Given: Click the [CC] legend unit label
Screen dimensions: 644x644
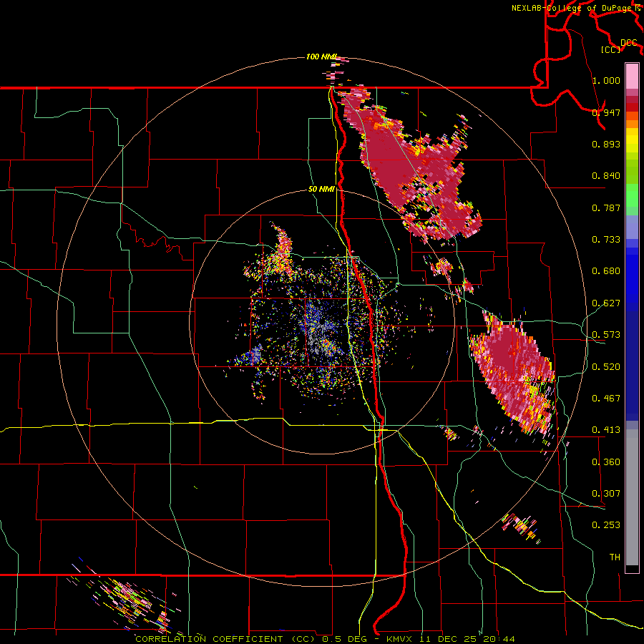Looking at the screenshot, I should (x=611, y=49).
